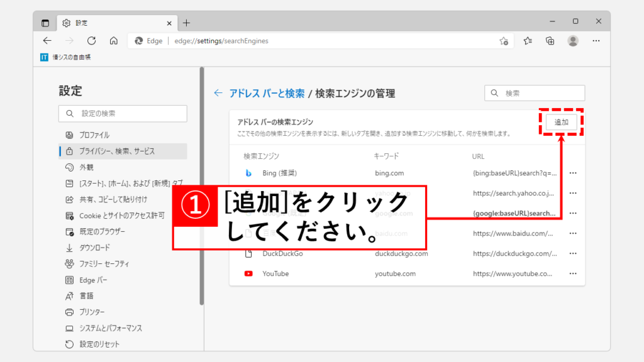Expand more options for YouTube row
The image size is (644, 362).
point(572,274)
